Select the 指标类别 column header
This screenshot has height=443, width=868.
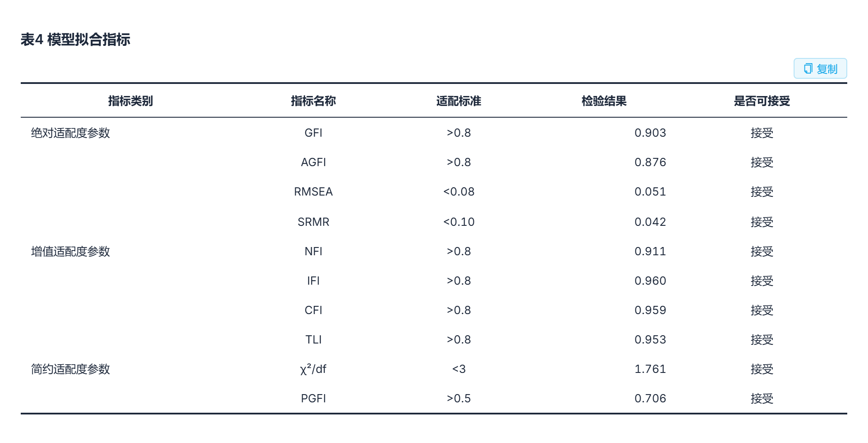[x=131, y=101]
